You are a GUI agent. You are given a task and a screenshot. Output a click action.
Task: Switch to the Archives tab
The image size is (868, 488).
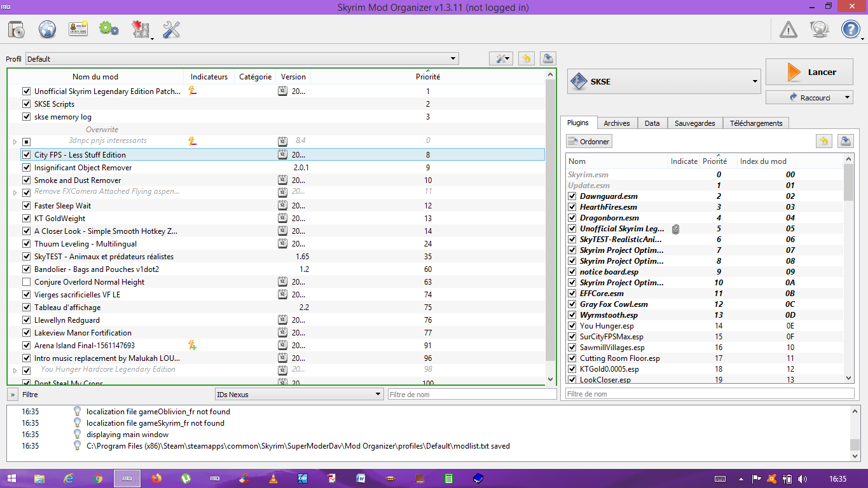click(617, 123)
